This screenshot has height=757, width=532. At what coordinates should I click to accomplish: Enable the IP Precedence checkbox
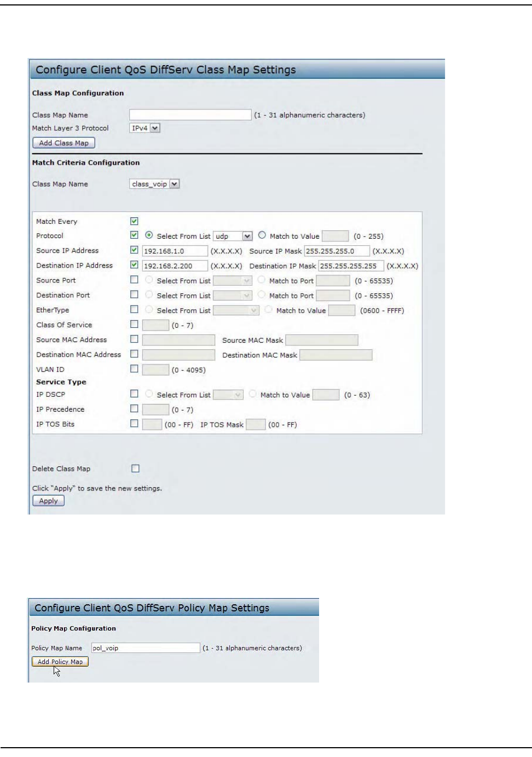[x=134, y=408]
